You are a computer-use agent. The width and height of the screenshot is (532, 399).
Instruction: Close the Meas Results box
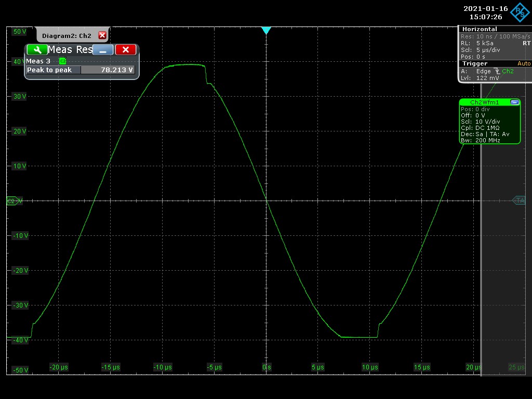click(126, 50)
